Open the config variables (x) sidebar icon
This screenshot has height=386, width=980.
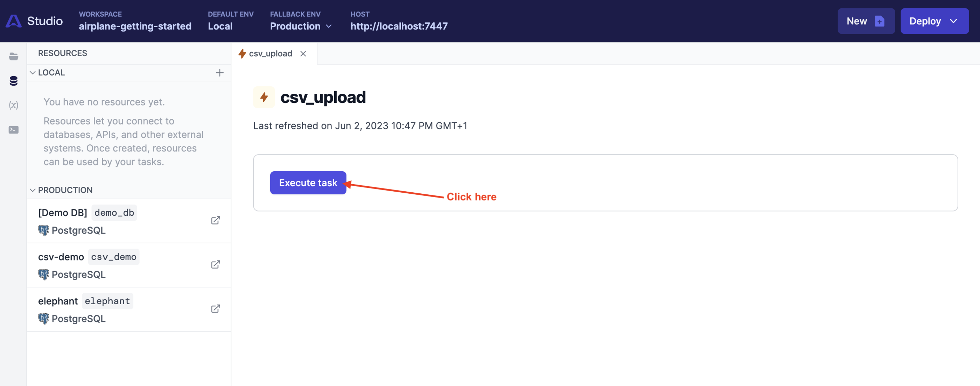click(x=13, y=105)
